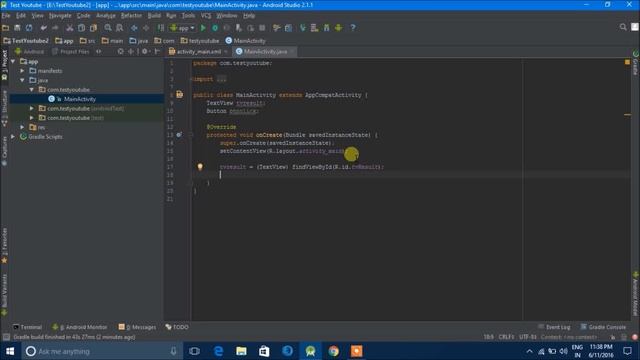Toggle the Build Variants tool window
640x360 pixels.
(x=4, y=295)
